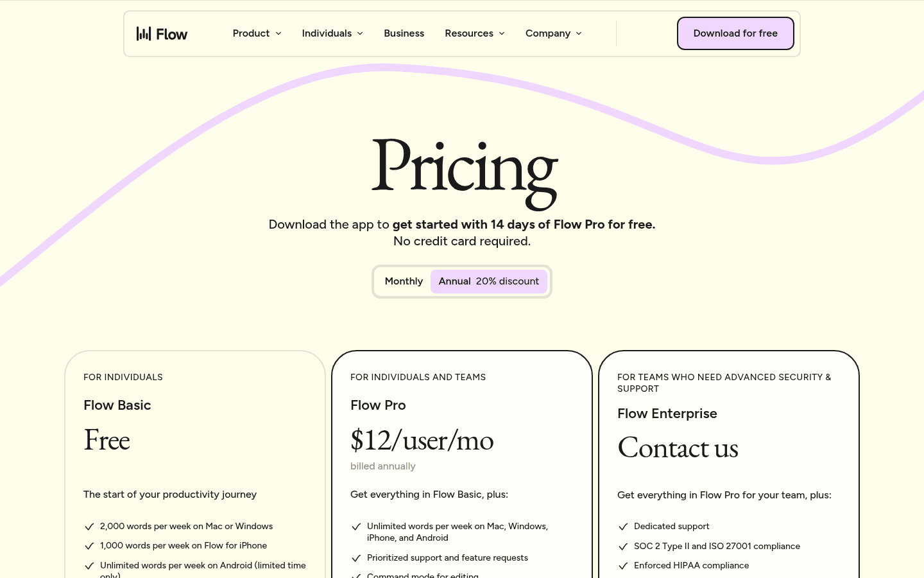Click checkmark beside 1,000 words on iPhone
The image size is (924, 578).
pos(89,546)
